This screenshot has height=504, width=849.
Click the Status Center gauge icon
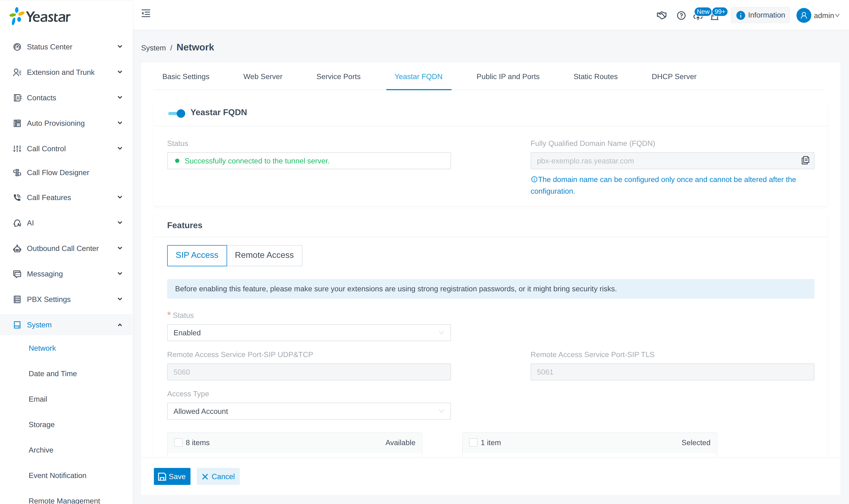point(17,47)
